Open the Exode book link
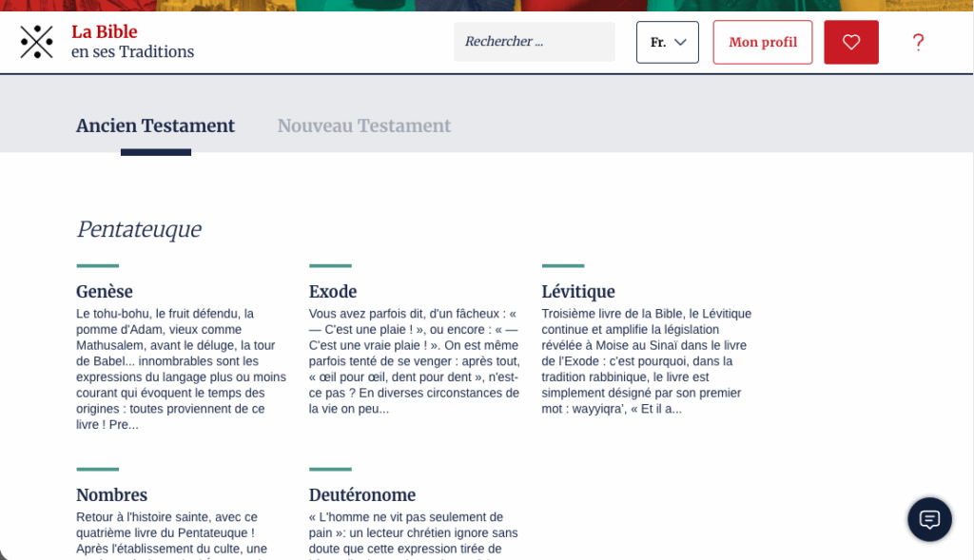The height and width of the screenshot is (560, 974). [333, 292]
